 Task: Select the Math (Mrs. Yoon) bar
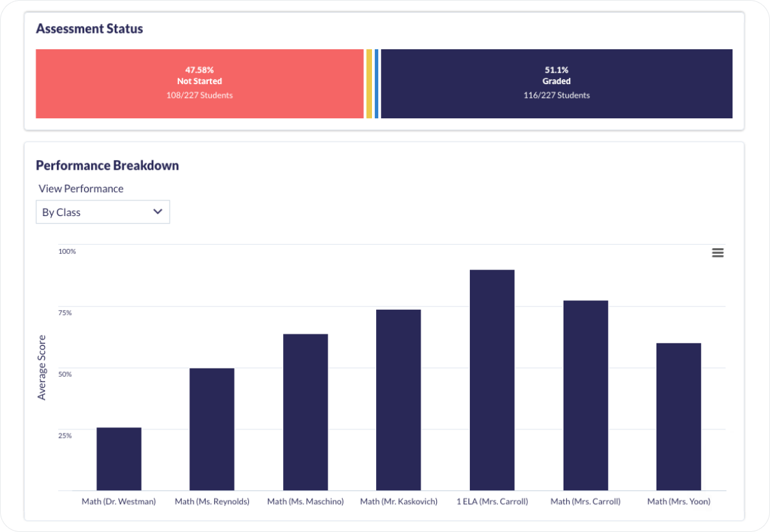678,416
